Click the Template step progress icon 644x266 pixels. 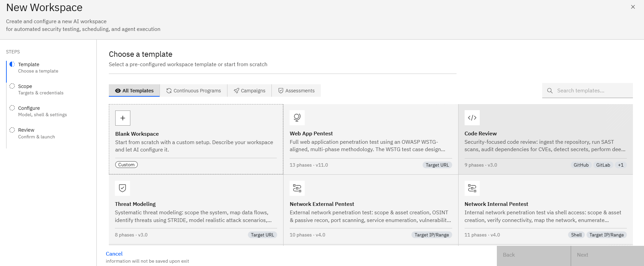coord(12,64)
